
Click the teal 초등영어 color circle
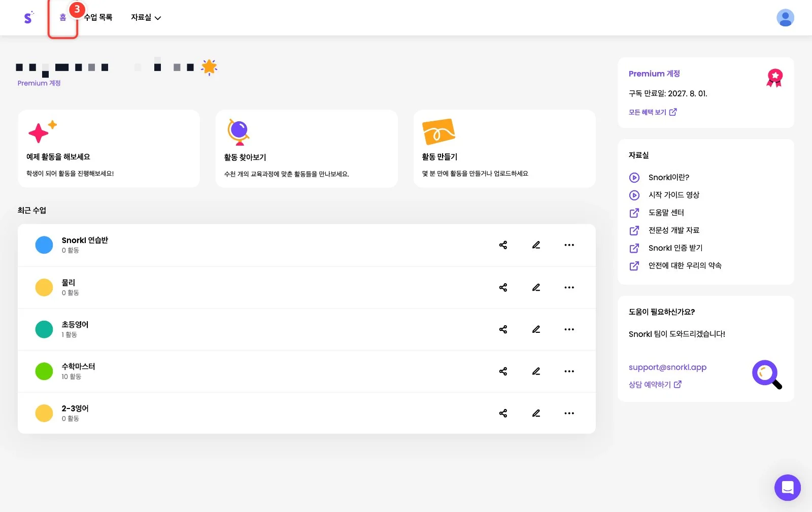click(44, 329)
